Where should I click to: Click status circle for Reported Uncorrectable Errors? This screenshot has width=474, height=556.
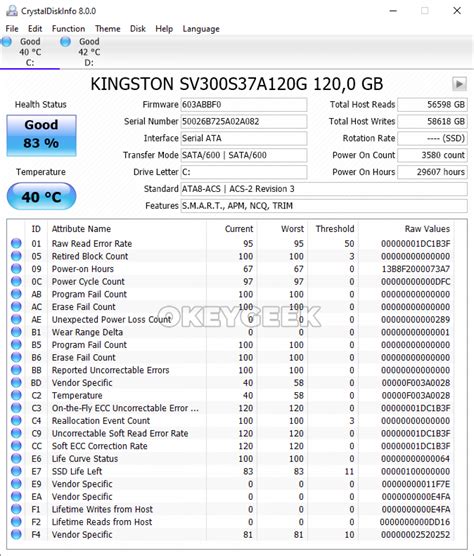[x=16, y=370]
